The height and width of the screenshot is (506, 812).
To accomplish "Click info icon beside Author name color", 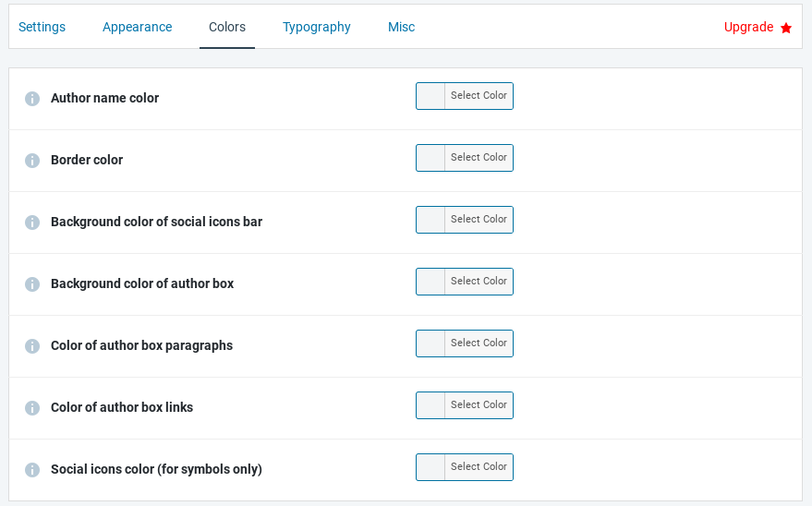I will tap(32, 99).
